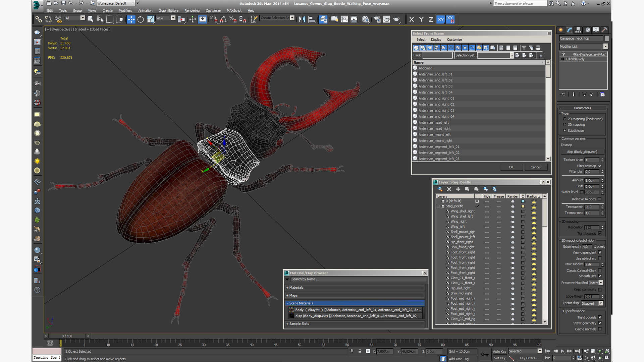This screenshot has width=644, height=362.
Task: Open the Select by Name tool
Action: [100, 19]
